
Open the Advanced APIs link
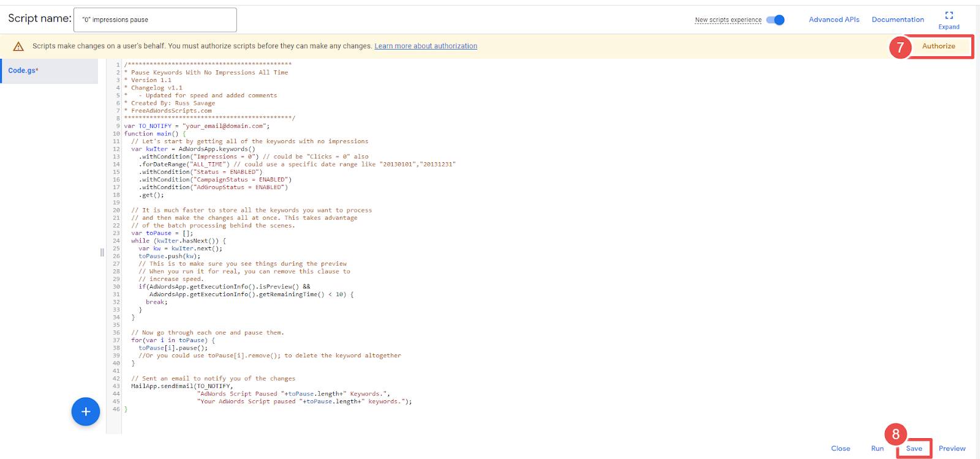834,20
